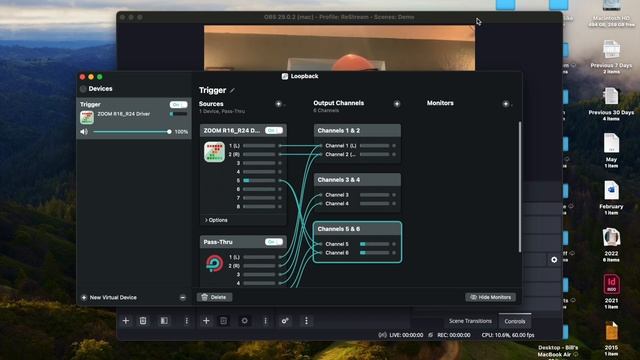Open the 2015 desktop stack
This screenshot has height=360, width=640.
click(x=611, y=331)
